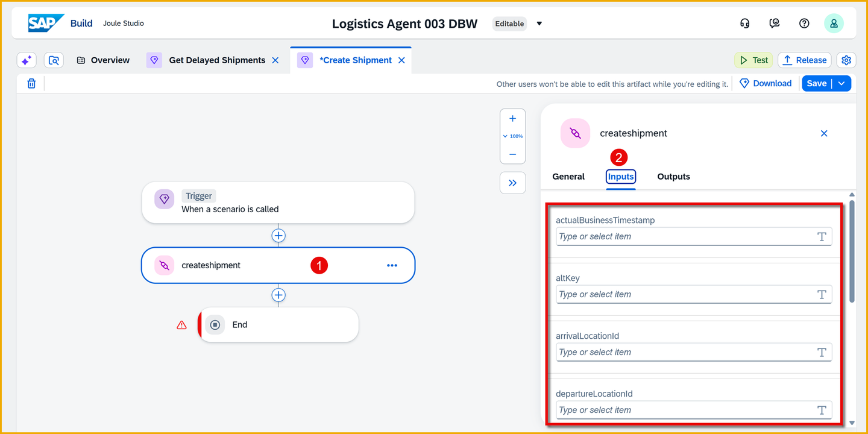868x434 pixels.
Task: Add a step after the Trigger
Action: pyautogui.click(x=278, y=236)
